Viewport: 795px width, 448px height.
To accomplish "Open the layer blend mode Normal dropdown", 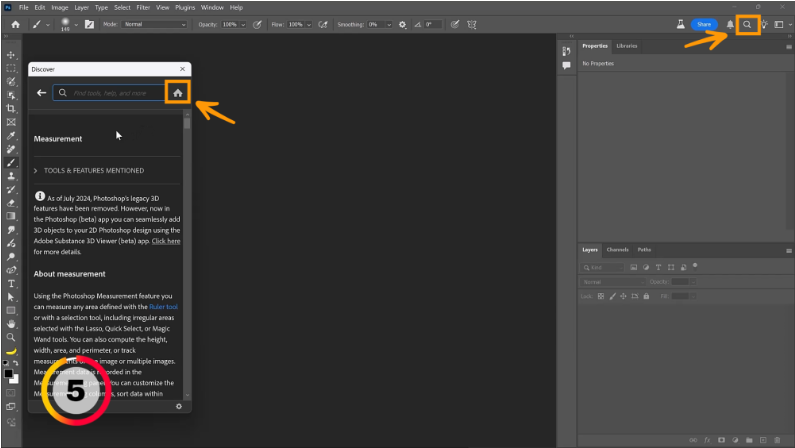I will click(612, 282).
